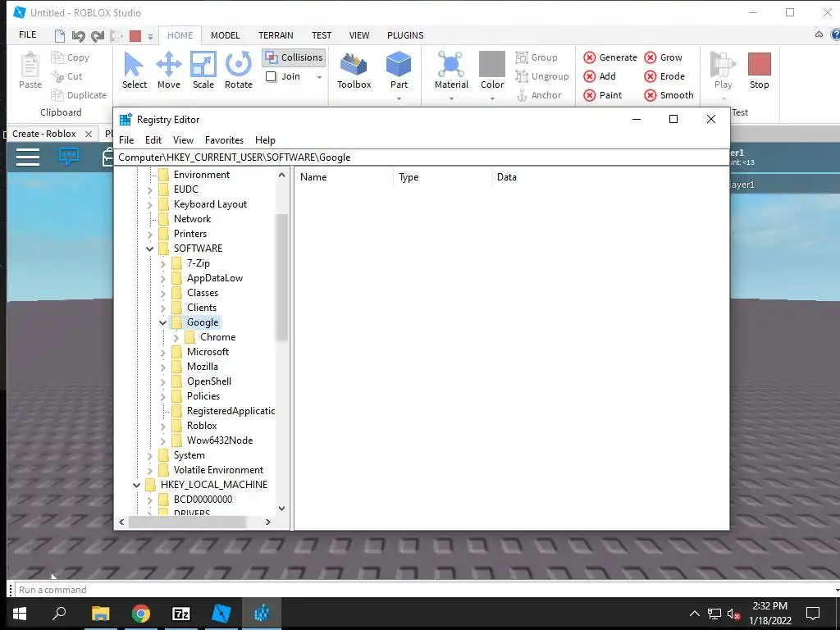Open the Toolbox panel
Viewport: 840px width, 630px height.
coord(354,71)
